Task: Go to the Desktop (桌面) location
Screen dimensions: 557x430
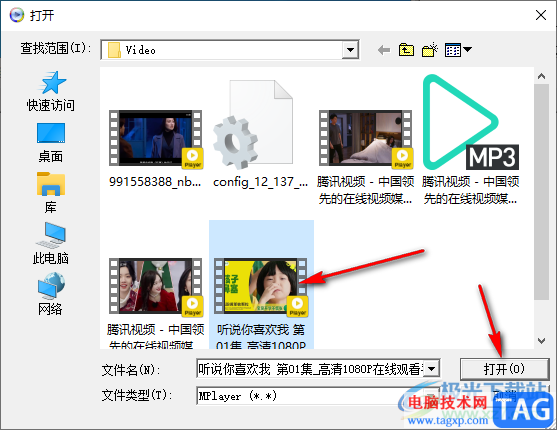Action: coord(51,143)
